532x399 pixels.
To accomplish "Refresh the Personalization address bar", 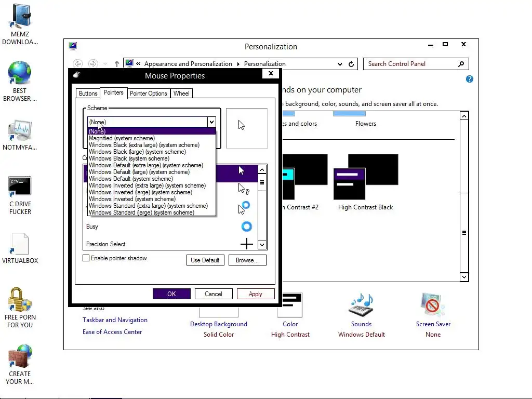I will point(351,64).
